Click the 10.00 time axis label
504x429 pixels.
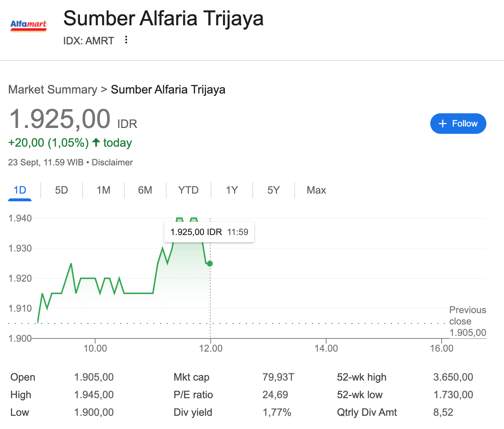point(95,348)
